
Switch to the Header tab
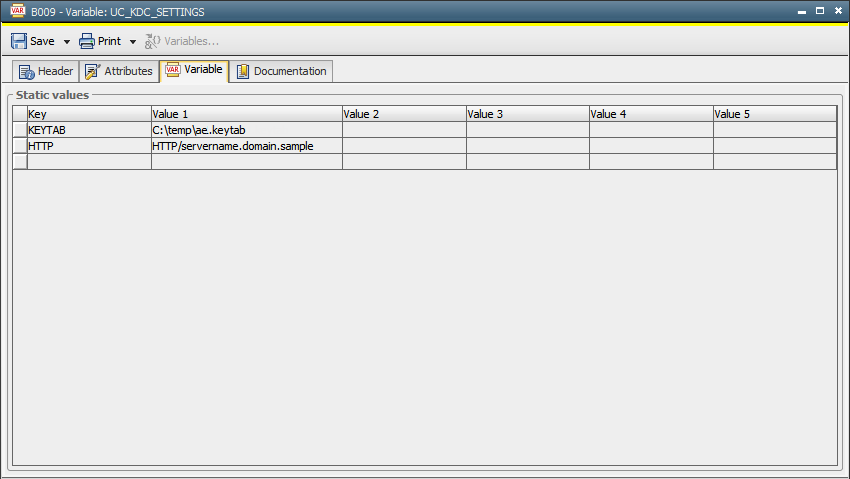tap(46, 71)
